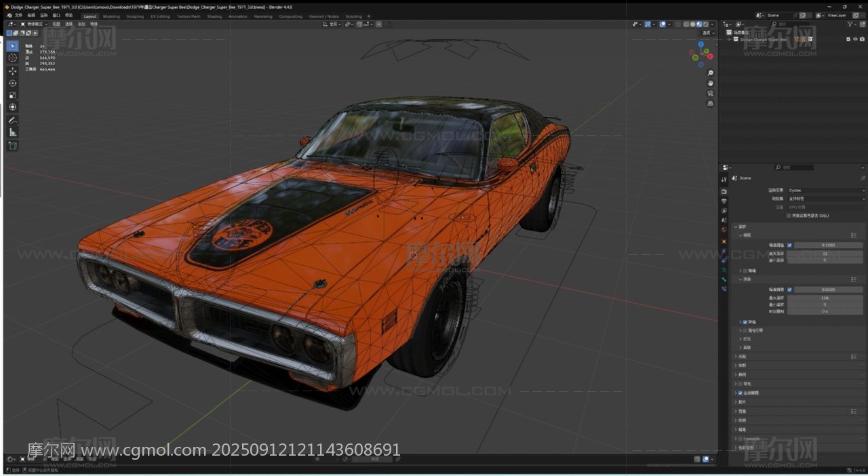Select the Rotate tool

pyautogui.click(x=12, y=83)
